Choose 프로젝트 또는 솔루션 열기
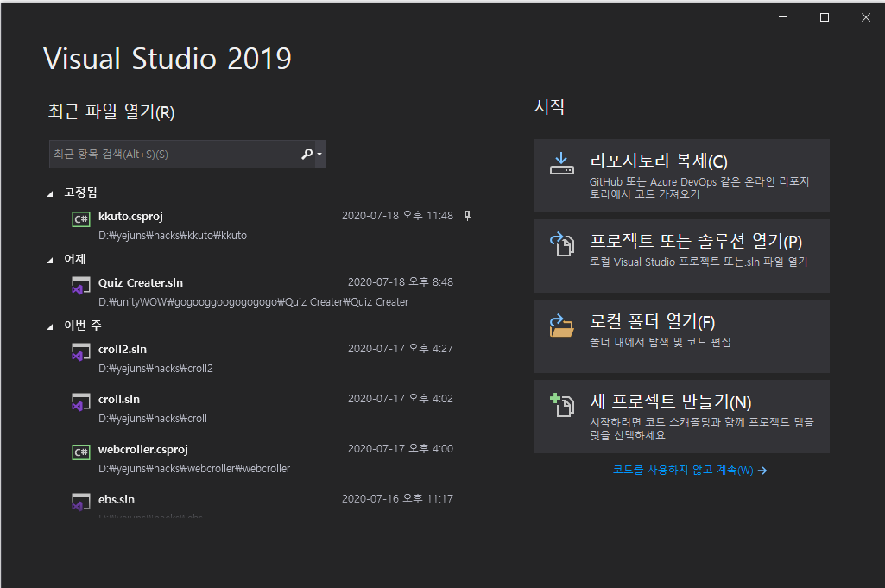This screenshot has width=885, height=588. tap(681, 256)
